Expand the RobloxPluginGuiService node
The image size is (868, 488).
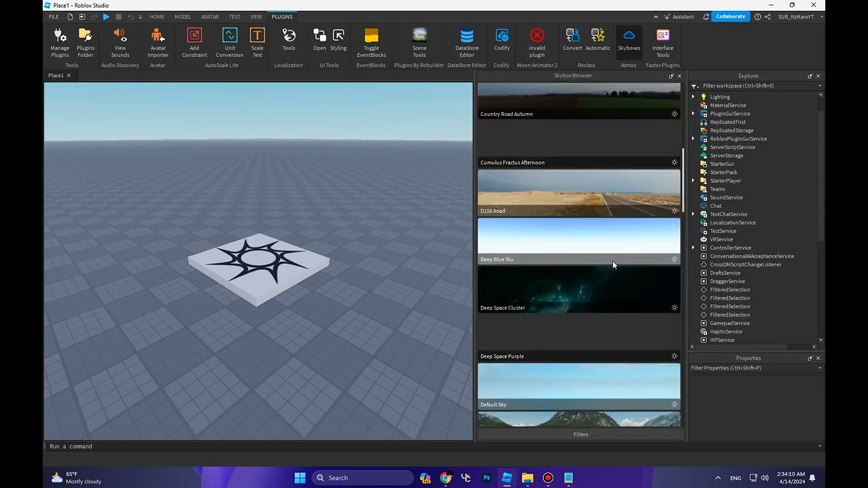[x=694, y=139]
